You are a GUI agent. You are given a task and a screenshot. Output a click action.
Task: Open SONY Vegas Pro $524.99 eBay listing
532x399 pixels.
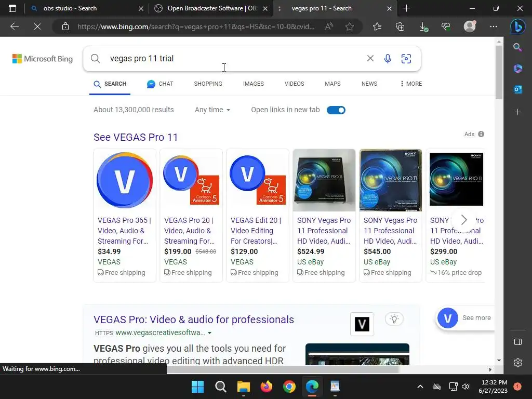[324, 216]
